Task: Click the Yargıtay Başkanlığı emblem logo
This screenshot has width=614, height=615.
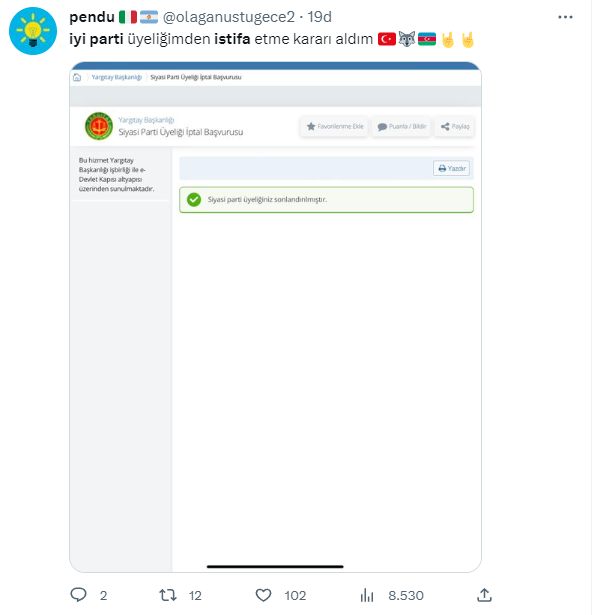Action: tap(98, 126)
